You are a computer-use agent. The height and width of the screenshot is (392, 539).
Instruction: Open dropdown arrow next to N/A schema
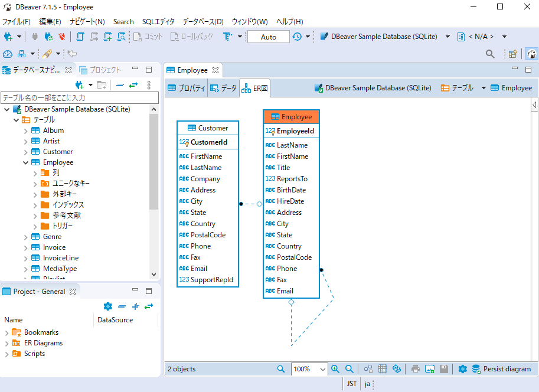pos(504,37)
